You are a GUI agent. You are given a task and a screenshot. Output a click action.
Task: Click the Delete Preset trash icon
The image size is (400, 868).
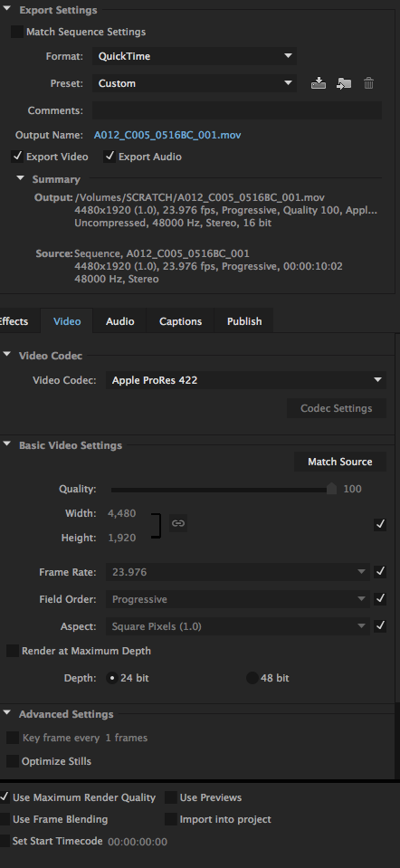click(369, 83)
